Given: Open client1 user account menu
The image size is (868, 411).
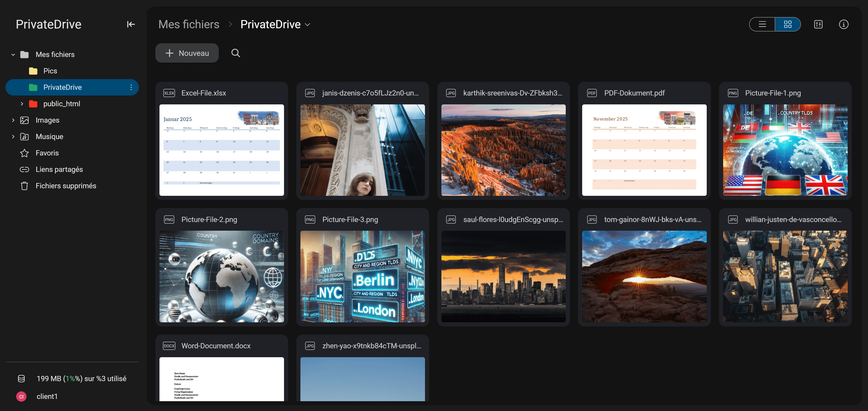Looking at the screenshot, I should point(47,396).
